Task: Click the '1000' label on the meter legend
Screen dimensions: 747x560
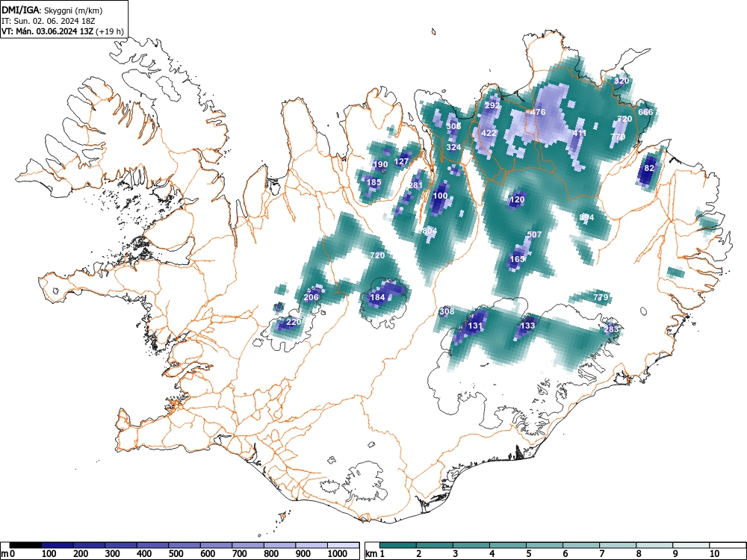Action: 338,554
